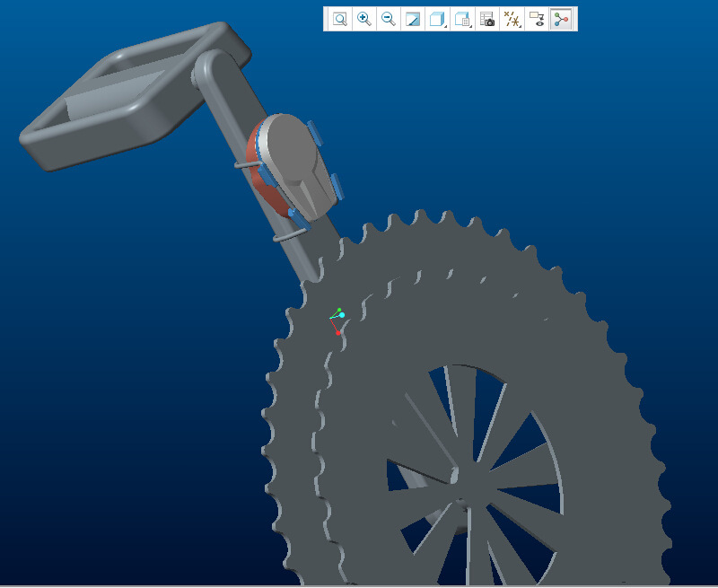
Task: Activate the Zoom Out magnifier tool
Action: point(389,19)
